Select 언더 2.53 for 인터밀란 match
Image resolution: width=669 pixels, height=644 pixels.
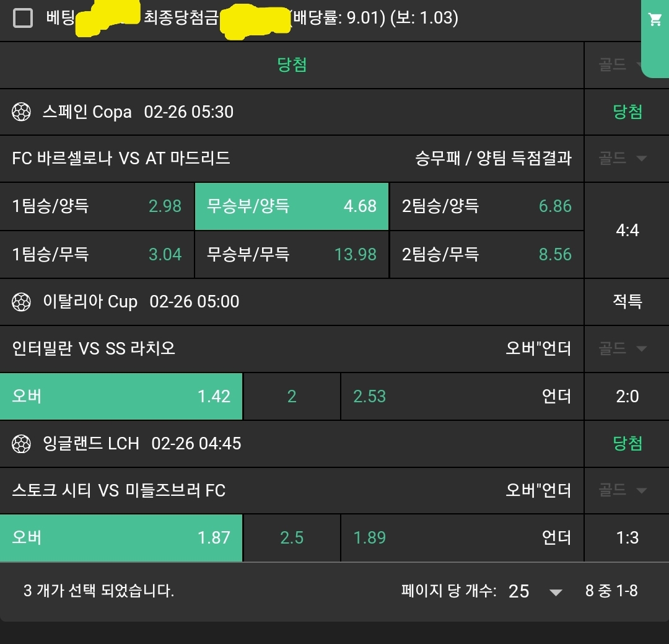click(462, 396)
